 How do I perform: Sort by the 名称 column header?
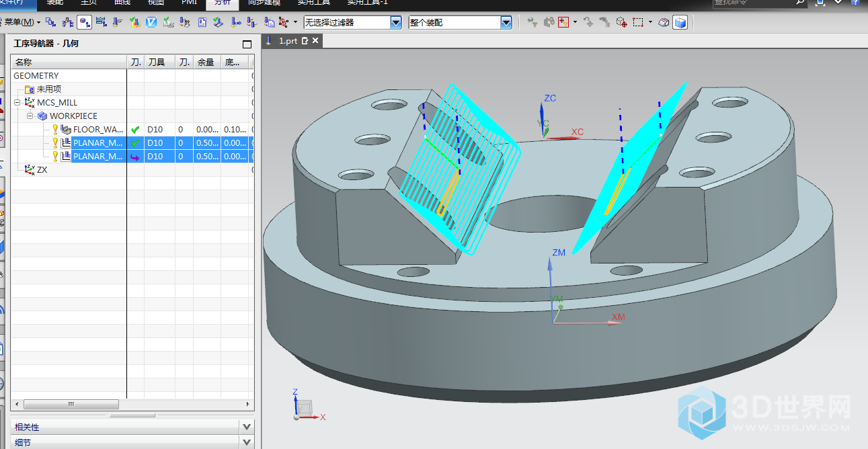[x=69, y=63]
